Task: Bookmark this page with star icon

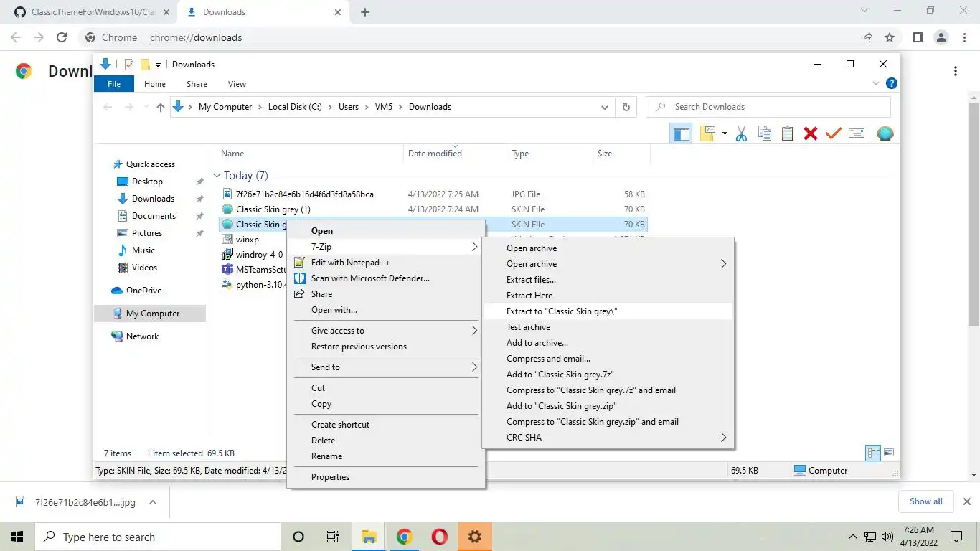Action: (x=890, y=37)
